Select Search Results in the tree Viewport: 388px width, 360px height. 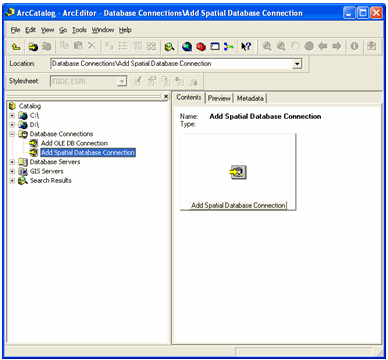coord(51,181)
